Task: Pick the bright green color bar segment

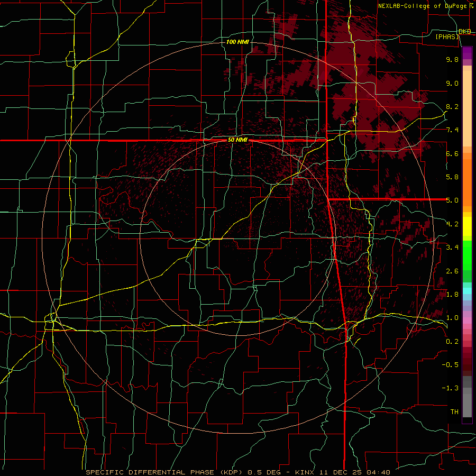Action: pyautogui.click(x=467, y=255)
